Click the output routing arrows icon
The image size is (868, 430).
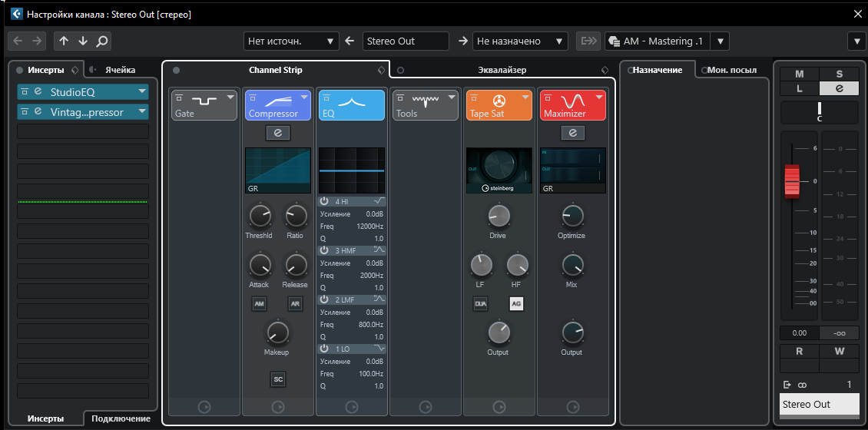(588, 41)
